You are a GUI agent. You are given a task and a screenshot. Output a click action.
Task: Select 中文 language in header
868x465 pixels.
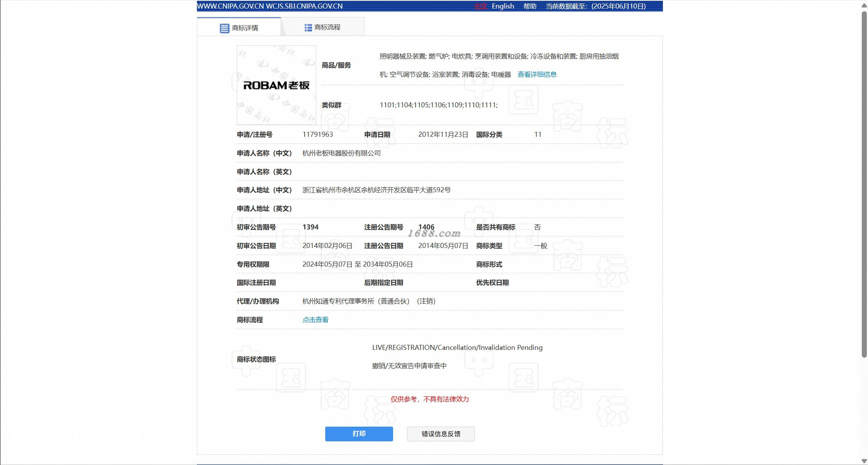[x=480, y=6]
